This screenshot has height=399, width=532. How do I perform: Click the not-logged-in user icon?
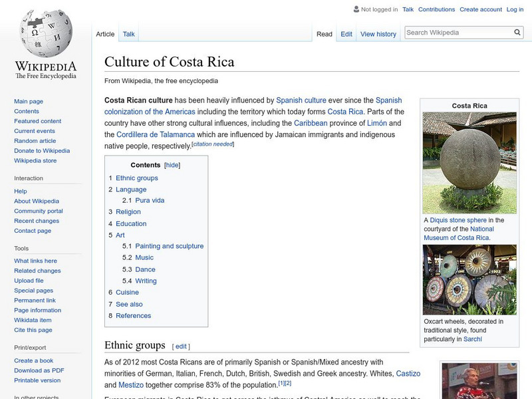(x=356, y=9)
